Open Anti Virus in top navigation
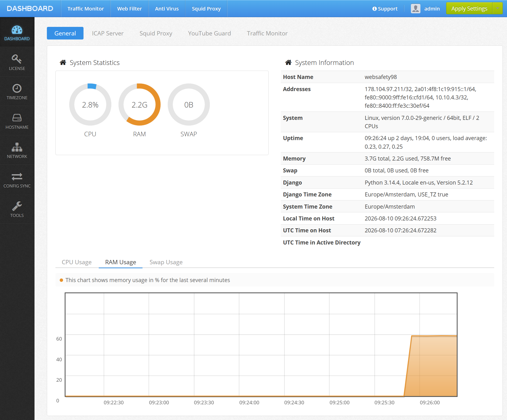This screenshot has height=420, width=507. pyautogui.click(x=167, y=9)
